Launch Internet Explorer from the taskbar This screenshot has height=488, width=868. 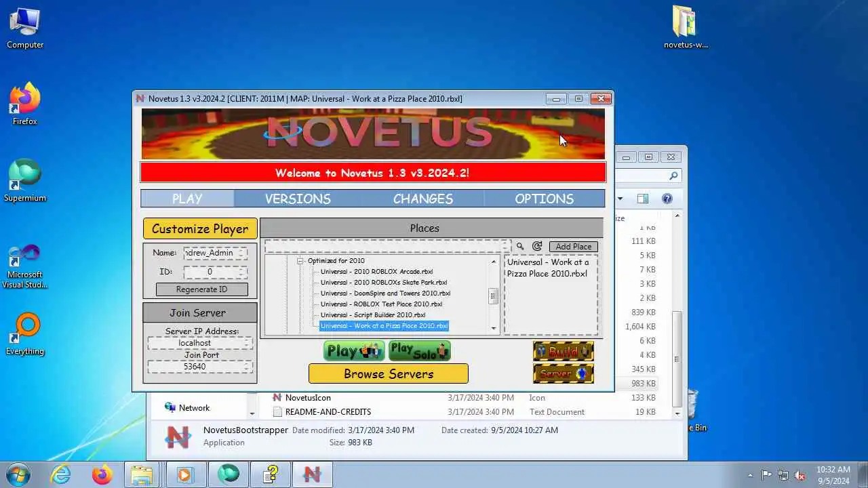point(61,474)
